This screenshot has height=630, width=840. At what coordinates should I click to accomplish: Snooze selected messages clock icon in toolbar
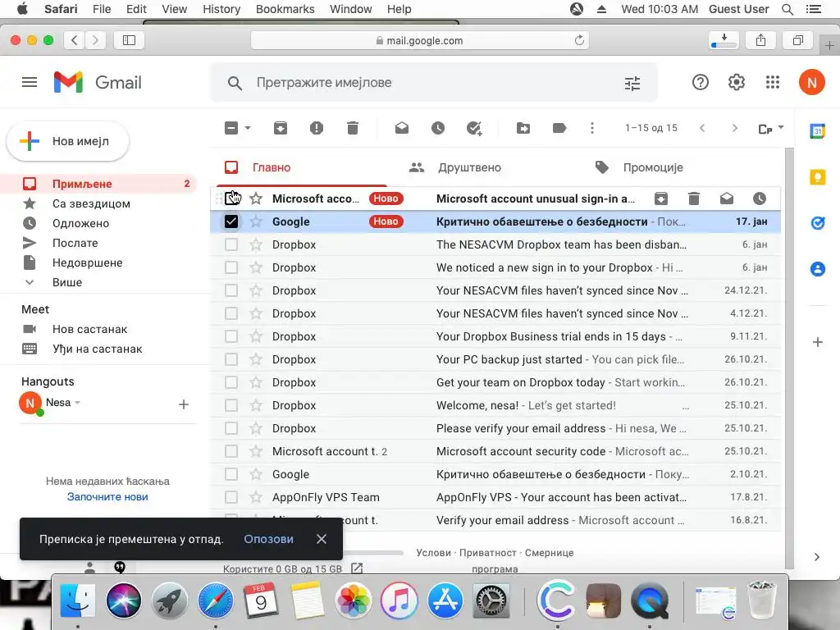[438, 128]
